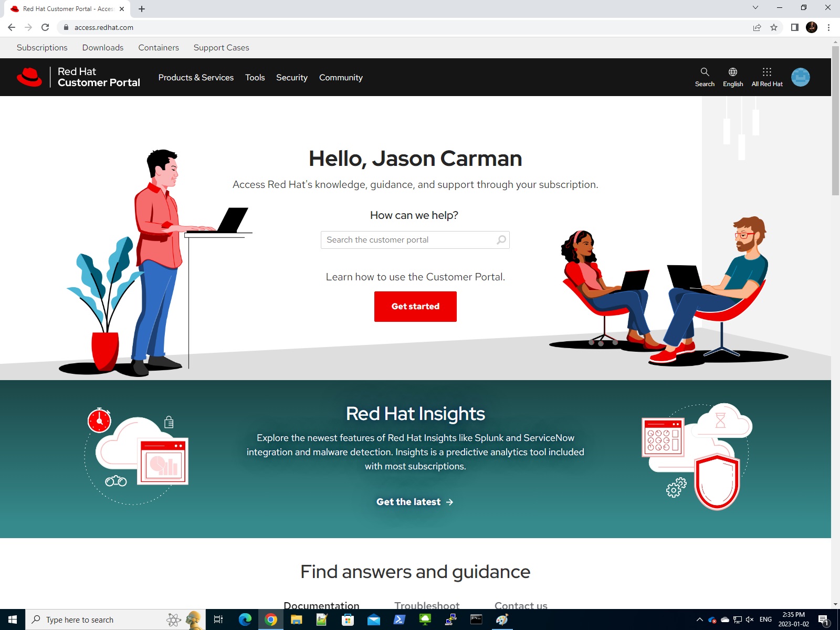The image size is (840, 630).
Task: Open the English language globe selector
Action: pos(733,77)
